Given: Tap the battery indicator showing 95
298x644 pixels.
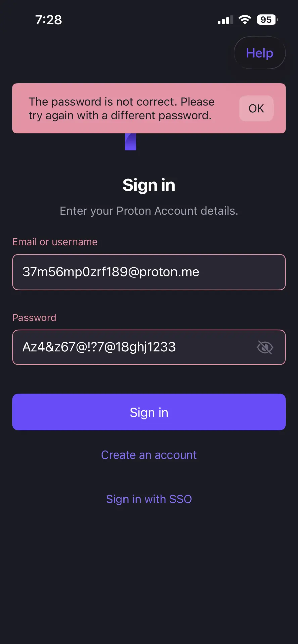Looking at the screenshot, I should coord(267,20).
